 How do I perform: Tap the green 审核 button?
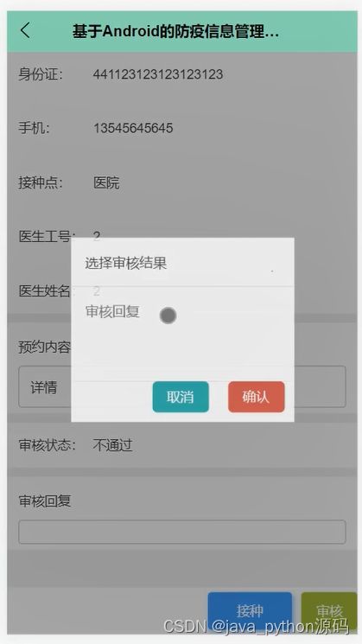329,611
